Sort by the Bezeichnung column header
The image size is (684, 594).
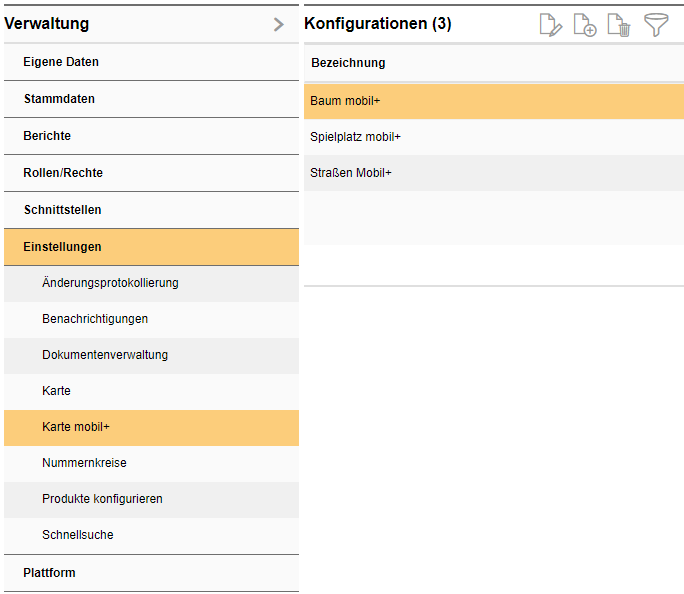348,63
